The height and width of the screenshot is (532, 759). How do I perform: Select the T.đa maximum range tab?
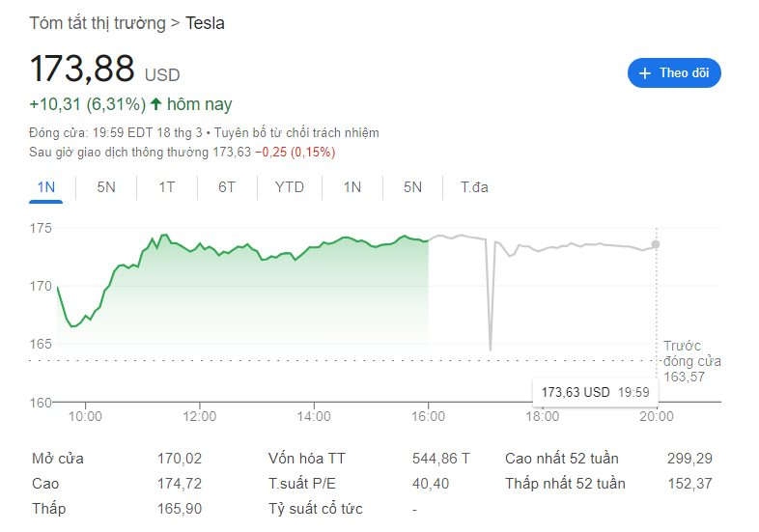coord(474,187)
